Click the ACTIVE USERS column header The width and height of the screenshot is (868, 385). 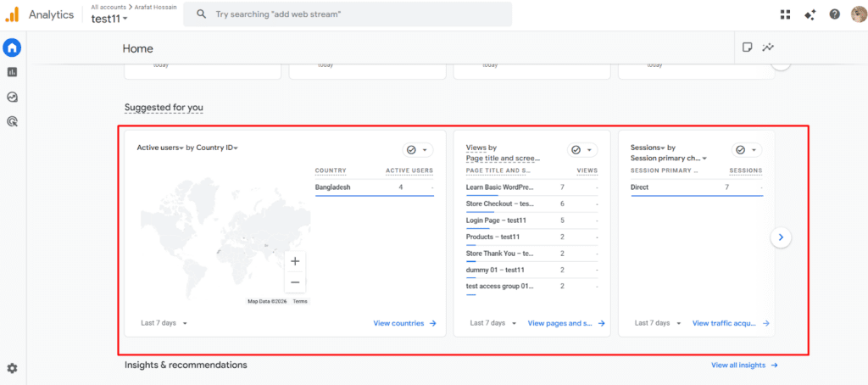coord(409,170)
